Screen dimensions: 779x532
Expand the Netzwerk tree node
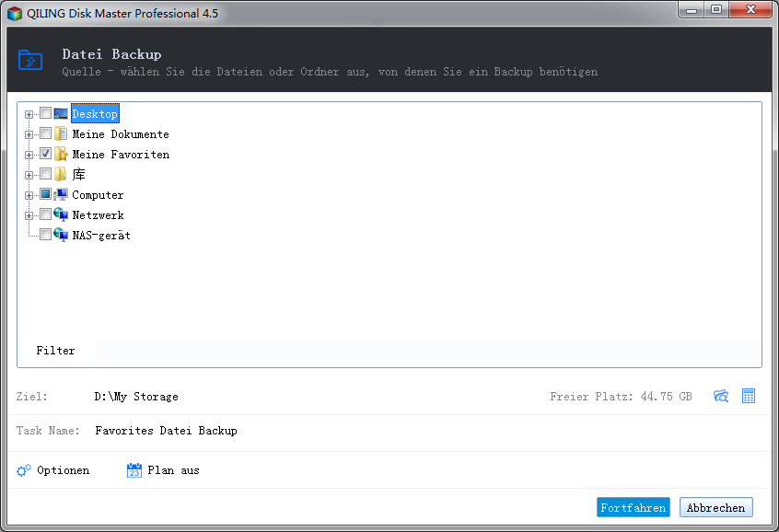point(29,215)
